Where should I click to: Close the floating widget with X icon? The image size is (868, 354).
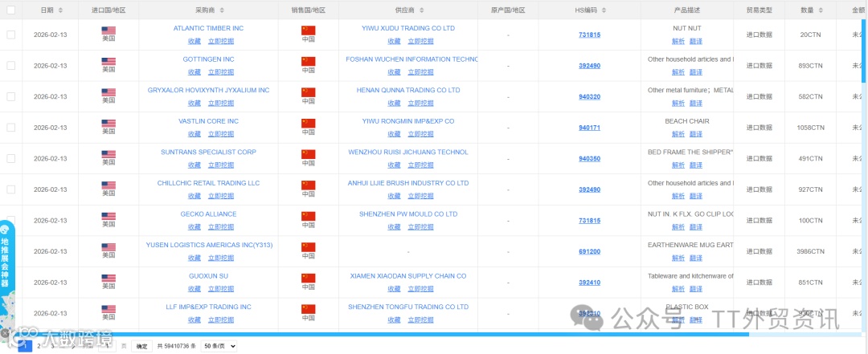pyautogui.click(x=5, y=334)
